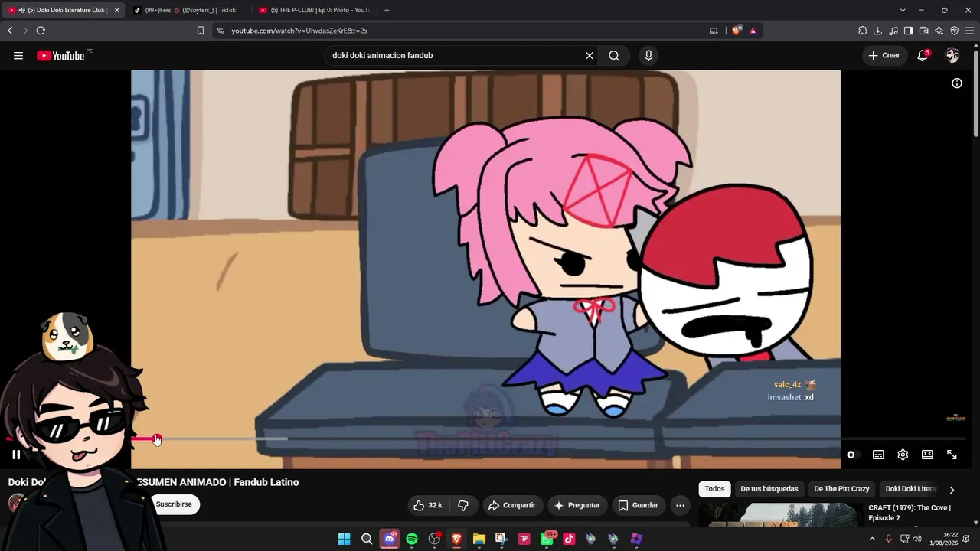Open the Brave VPN shield icon
The image size is (980, 551).
click(955, 31)
